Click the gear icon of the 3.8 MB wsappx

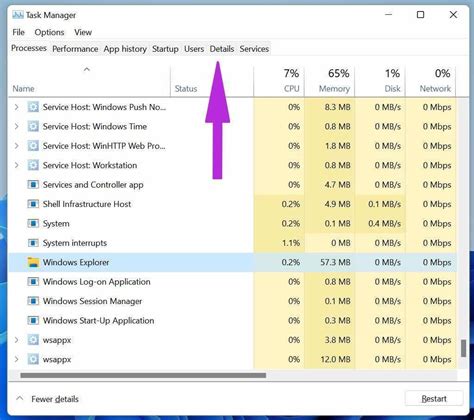(x=33, y=340)
